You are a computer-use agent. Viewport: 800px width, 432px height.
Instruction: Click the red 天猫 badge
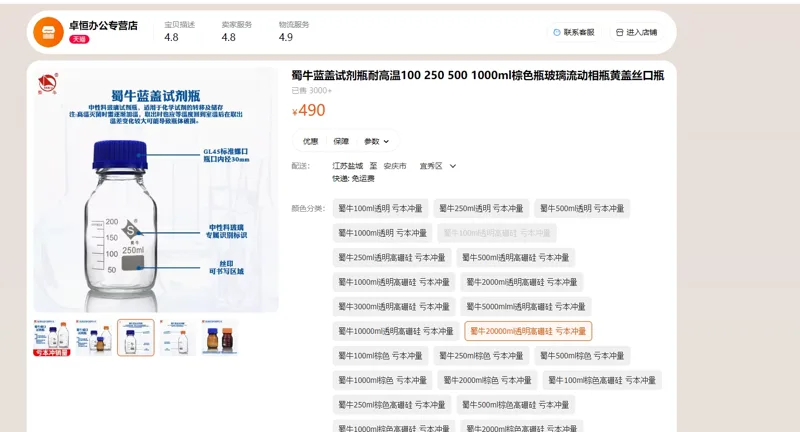[x=79, y=39]
